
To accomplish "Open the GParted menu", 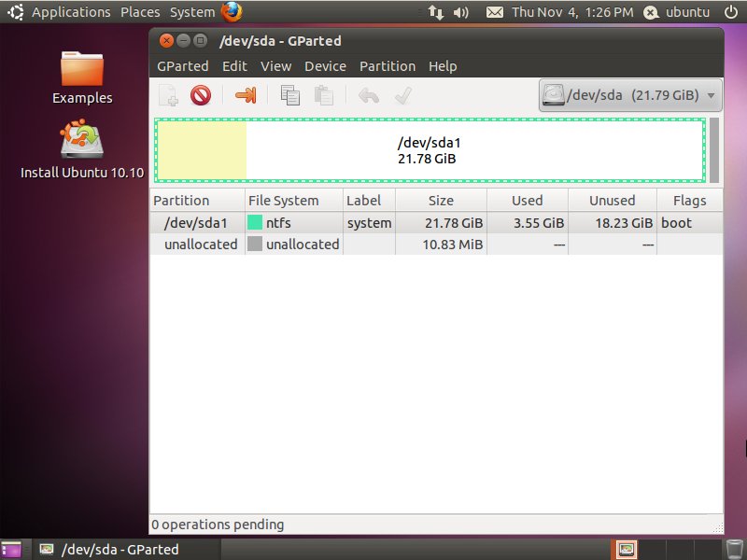I will tap(183, 66).
